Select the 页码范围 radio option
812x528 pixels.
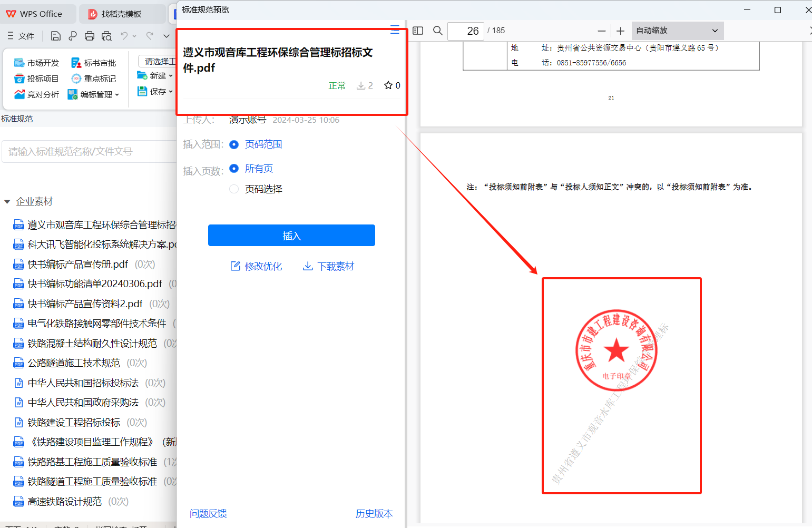(x=234, y=144)
